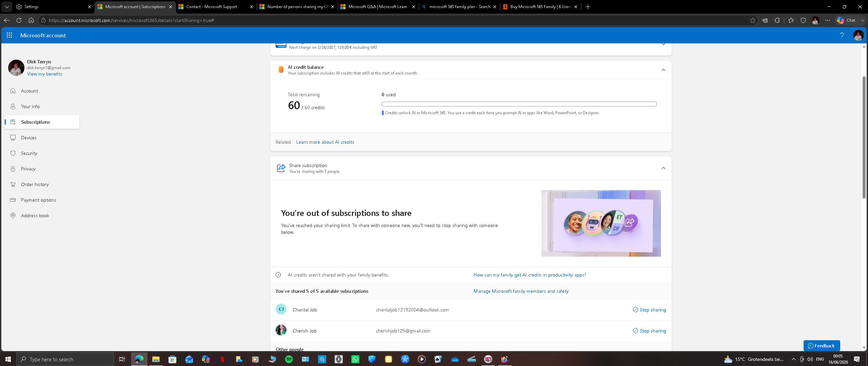868x366 pixels.
Task: Add this page to favorites using the star
Action: pos(753,20)
